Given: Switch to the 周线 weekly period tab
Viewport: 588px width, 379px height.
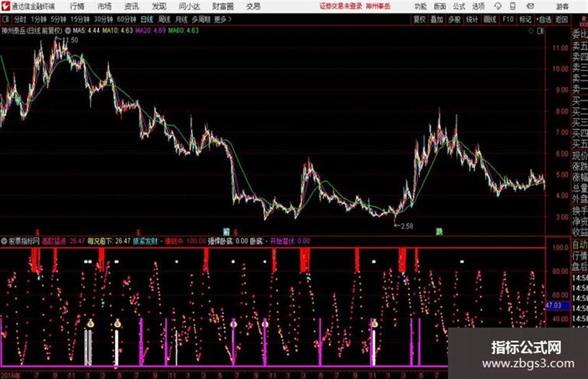Looking at the screenshot, I should [164, 19].
